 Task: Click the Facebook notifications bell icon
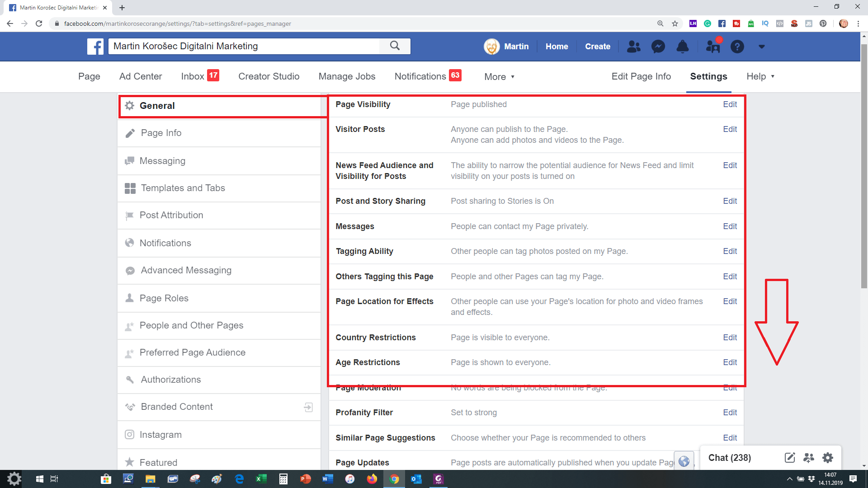coord(682,47)
